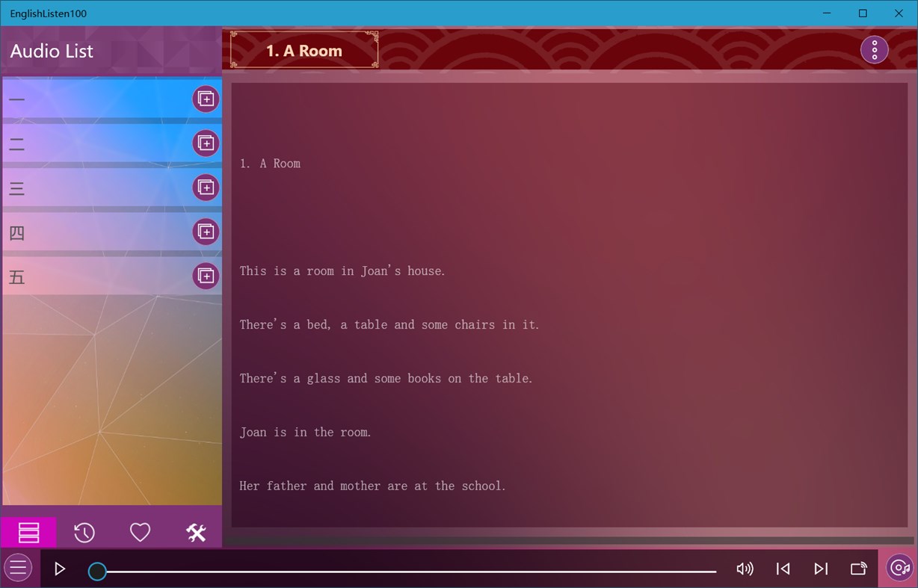Expand lesson 四 with its add icon
Viewport: 918px width, 588px height.
coord(206,232)
